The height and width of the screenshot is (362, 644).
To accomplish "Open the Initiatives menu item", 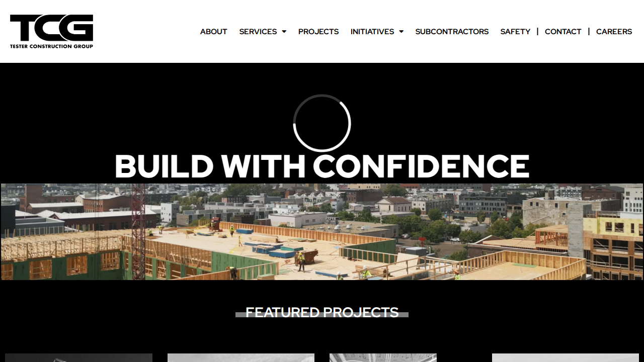I will click(x=372, y=32).
